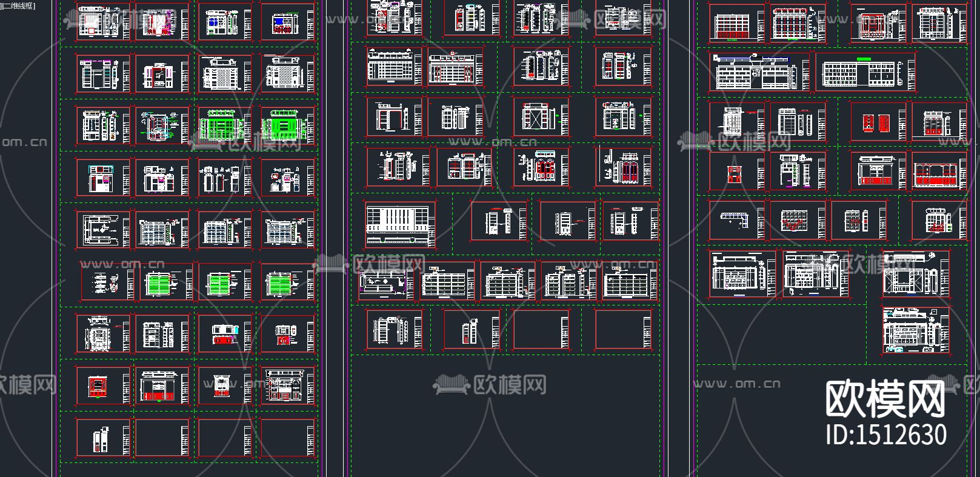Select the notes-only text list sheet

[x=107, y=282]
